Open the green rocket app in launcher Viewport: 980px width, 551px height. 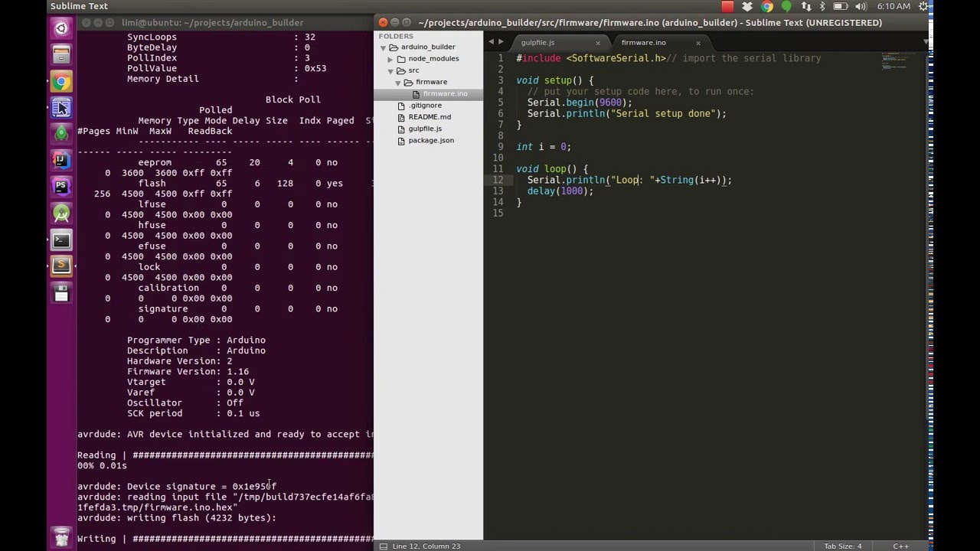62,134
